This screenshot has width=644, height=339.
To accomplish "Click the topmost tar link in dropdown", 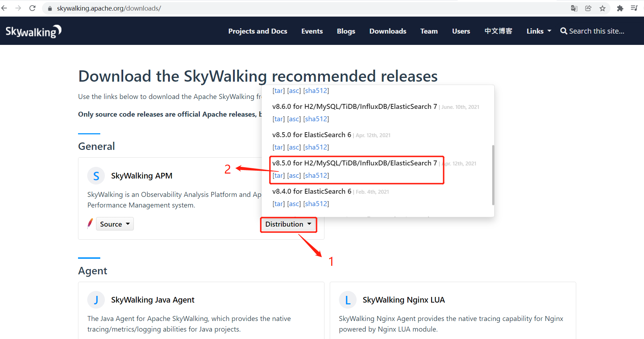I will pos(279,90).
